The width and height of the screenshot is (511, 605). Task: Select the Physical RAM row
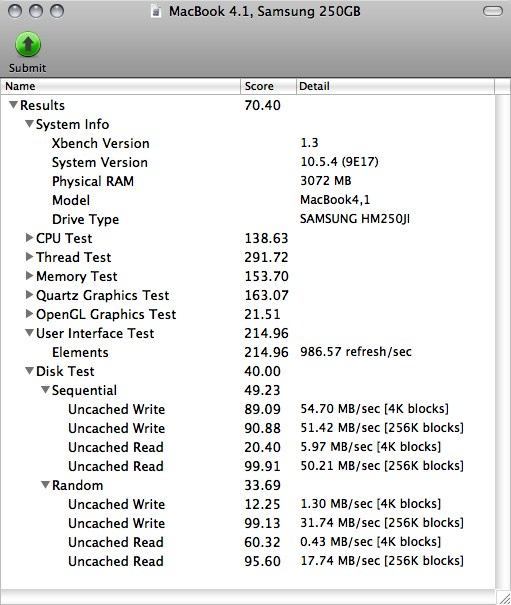tap(248, 181)
